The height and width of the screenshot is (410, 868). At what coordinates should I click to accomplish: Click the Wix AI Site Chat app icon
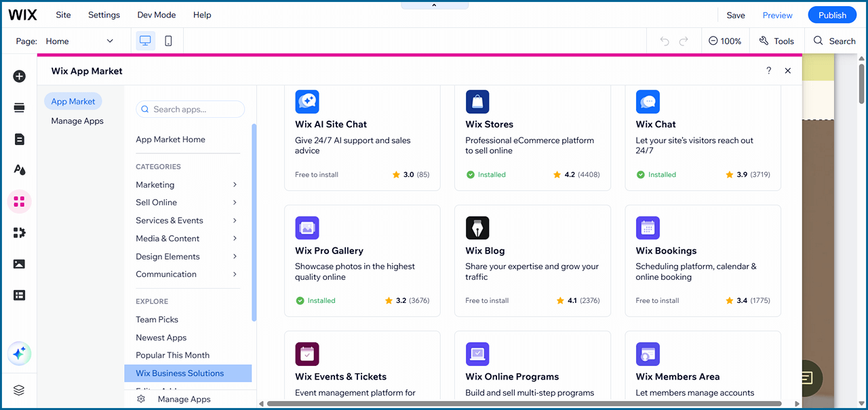307,102
